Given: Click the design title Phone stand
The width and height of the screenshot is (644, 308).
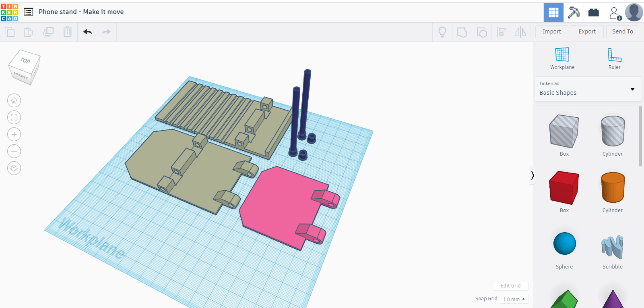Looking at the screenshot, I should click(x=81, y=12).
